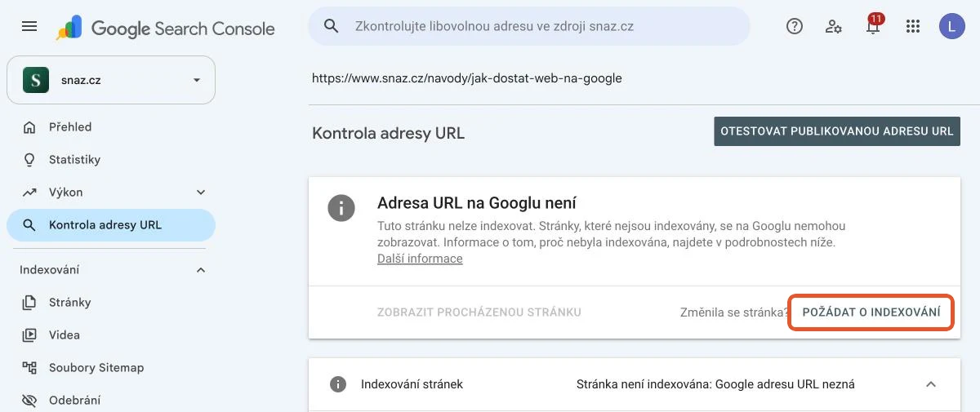The height and width of the screenshot is (412, 980).
Task: Open Videa in sidebar
Action: pos(111,335)
